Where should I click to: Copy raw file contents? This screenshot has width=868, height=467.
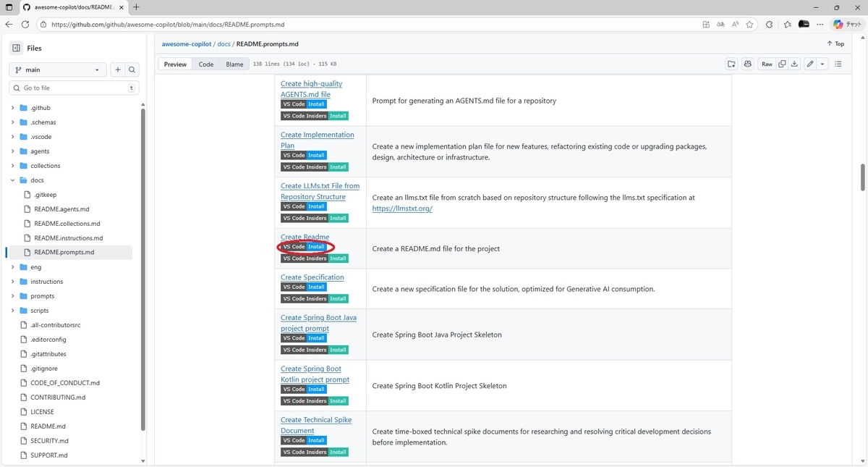[x=782, y=64]
